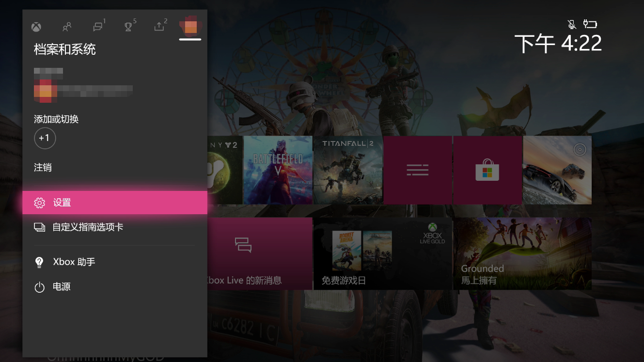Launch the Destiny 2 game tile
Viewport: 644px width, 362px height.
tap(225, 170)
